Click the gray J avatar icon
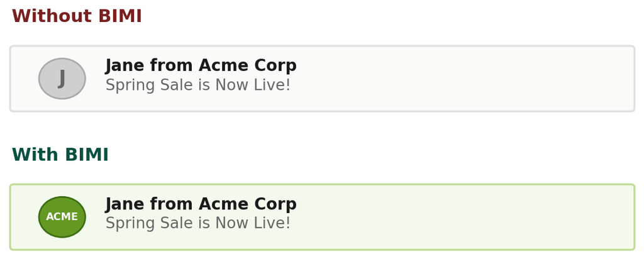The image size is (644, 259). 62,79
